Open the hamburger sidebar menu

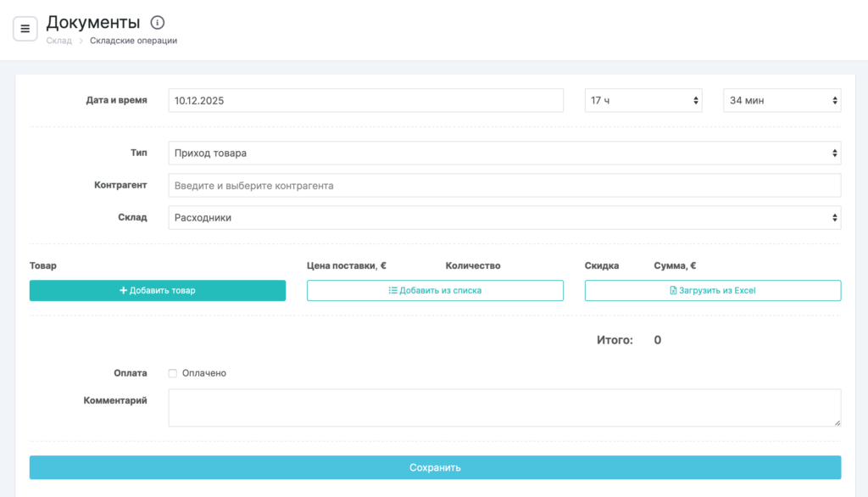(x=25, y=28)
